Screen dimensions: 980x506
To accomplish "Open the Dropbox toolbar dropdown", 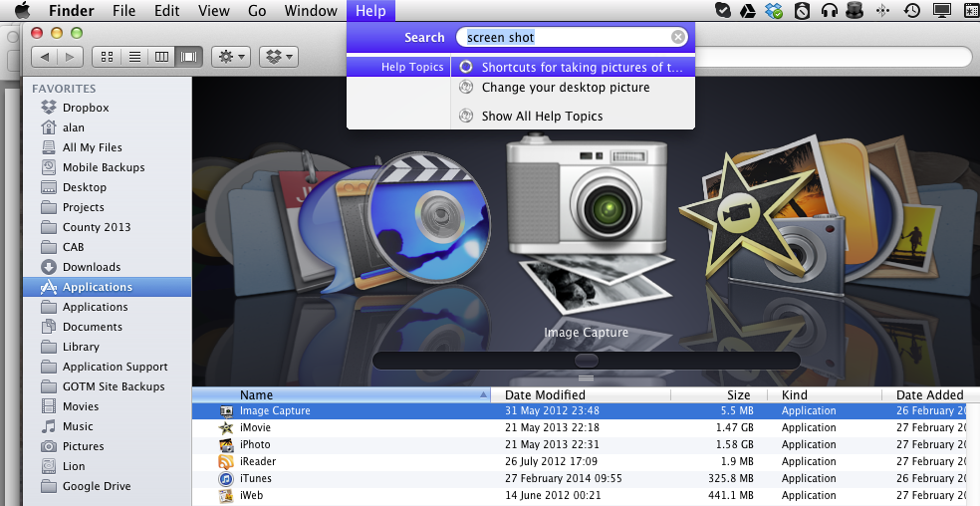I will (279, 57).
